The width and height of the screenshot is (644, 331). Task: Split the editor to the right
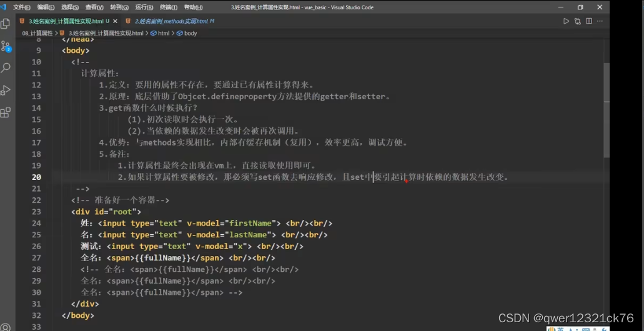click(588, 21)
